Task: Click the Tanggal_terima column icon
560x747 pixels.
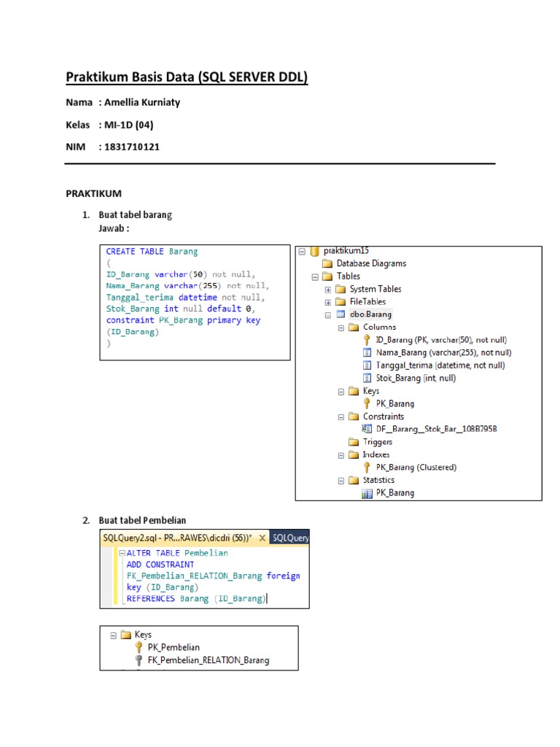Action: (x=367, y=365)
